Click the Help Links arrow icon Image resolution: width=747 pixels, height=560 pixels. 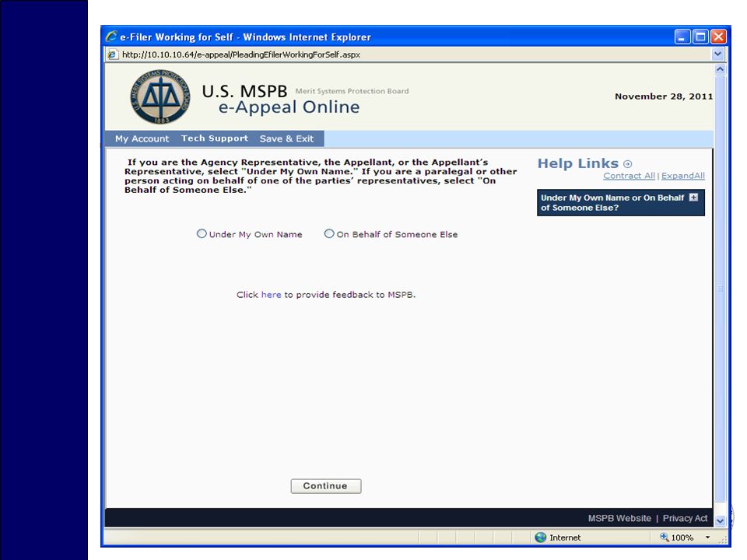[x=628, y=164]
